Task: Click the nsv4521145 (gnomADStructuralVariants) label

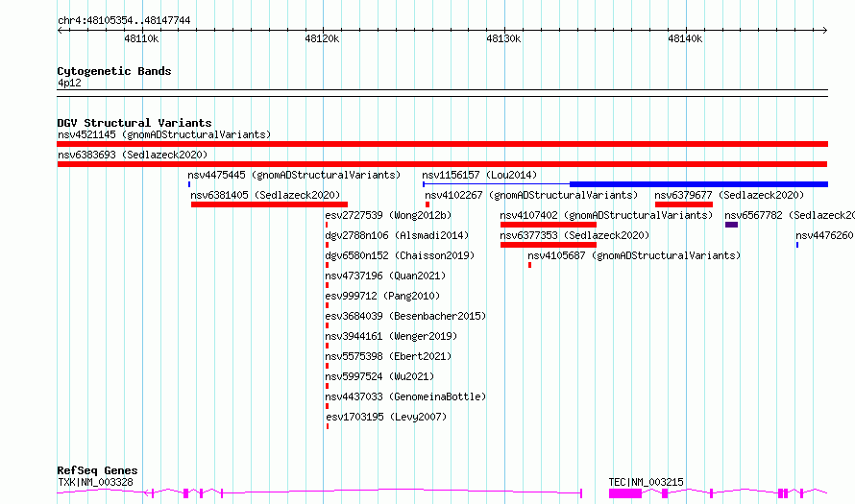Action: pos(164,134)
